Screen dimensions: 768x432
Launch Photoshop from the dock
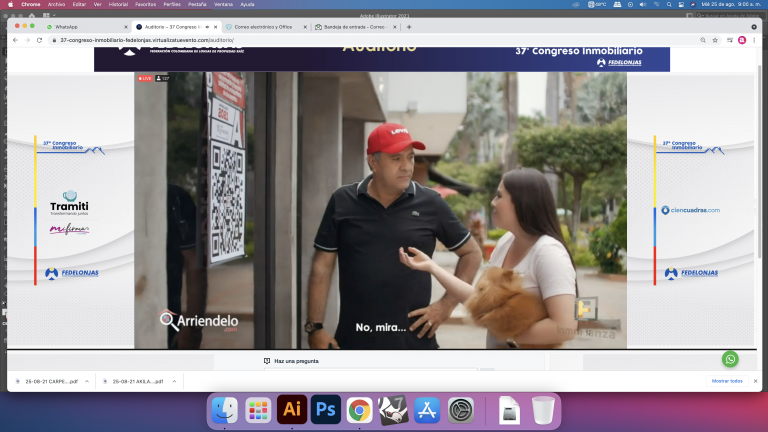pos(326,409)
